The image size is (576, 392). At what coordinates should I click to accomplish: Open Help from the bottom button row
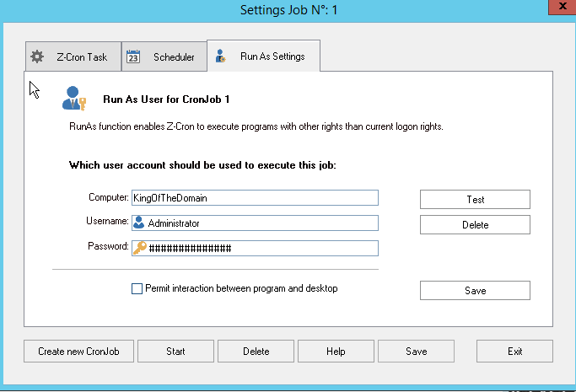pyautogui.click(x=336, y=352)
